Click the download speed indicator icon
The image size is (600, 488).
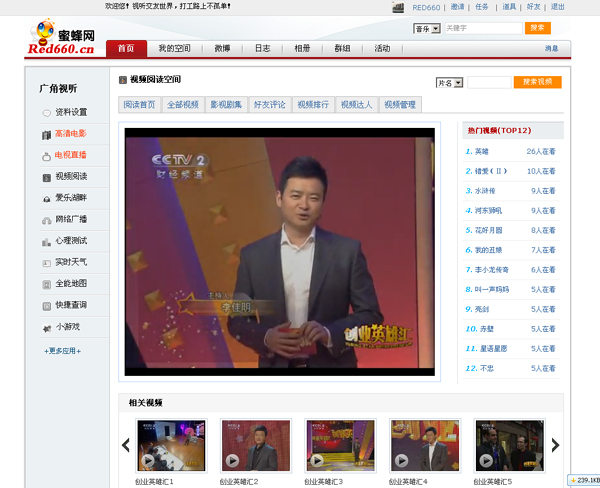tap(573, 480)
